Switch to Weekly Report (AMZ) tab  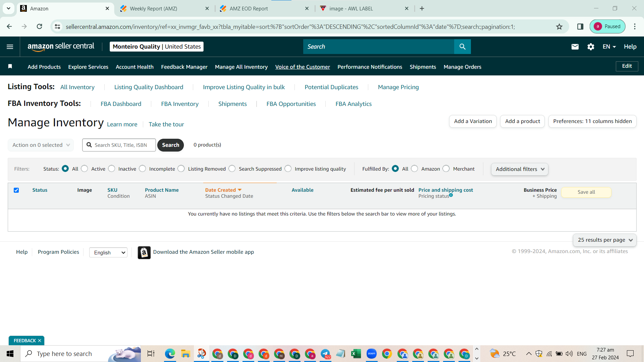[x=164, y=8]
